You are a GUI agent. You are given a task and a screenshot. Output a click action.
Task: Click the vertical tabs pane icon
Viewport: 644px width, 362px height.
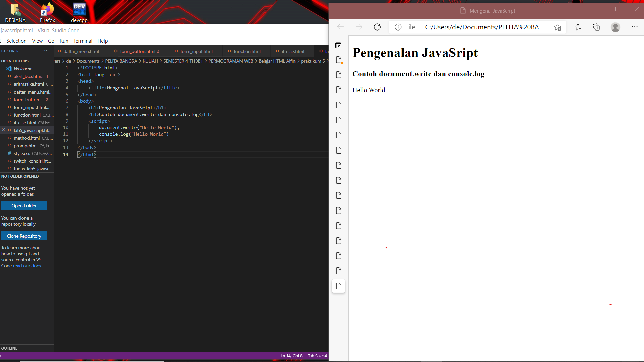click(x=339, y=45)
